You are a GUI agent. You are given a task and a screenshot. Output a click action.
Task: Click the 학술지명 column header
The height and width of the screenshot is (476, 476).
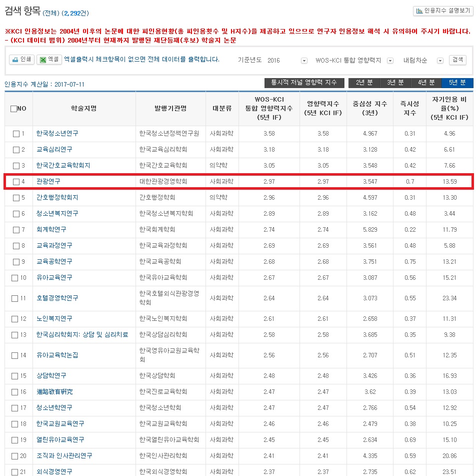coord(84,109)
